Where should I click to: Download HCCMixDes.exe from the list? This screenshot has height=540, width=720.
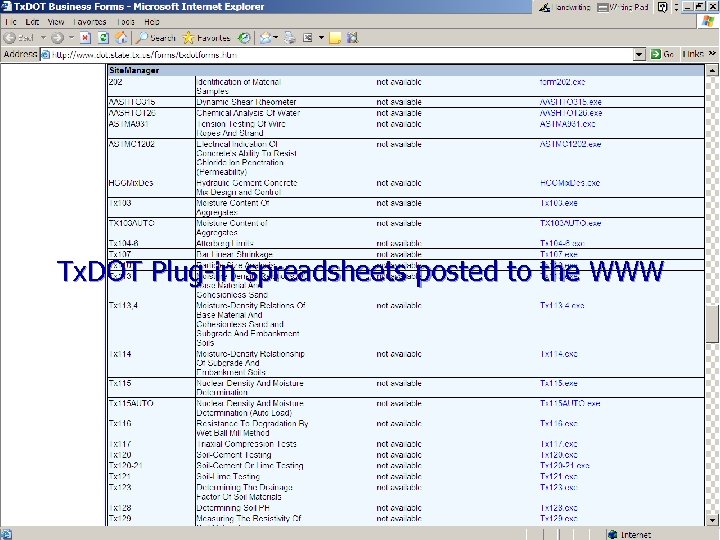tap(570, 183)
